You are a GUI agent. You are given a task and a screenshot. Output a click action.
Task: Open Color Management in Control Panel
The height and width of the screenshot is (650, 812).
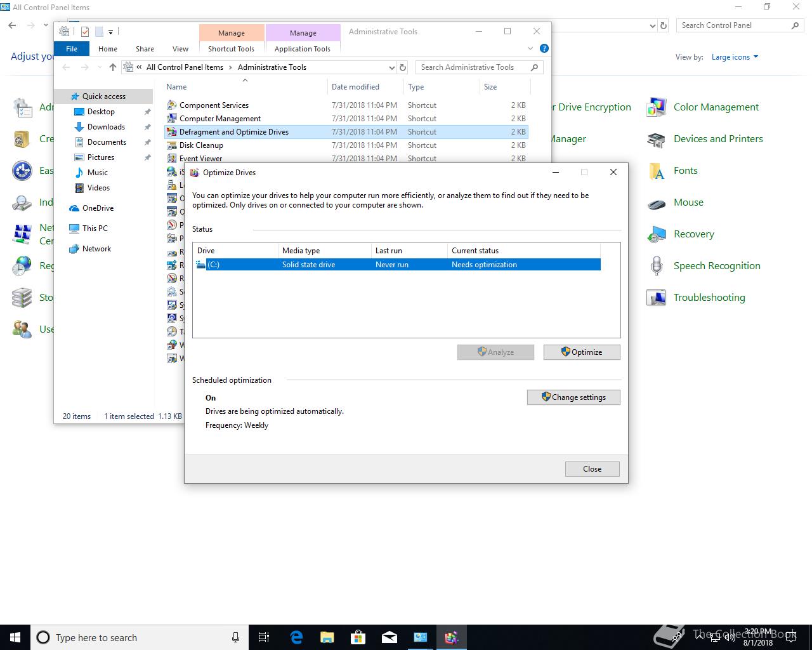(656, 107)
